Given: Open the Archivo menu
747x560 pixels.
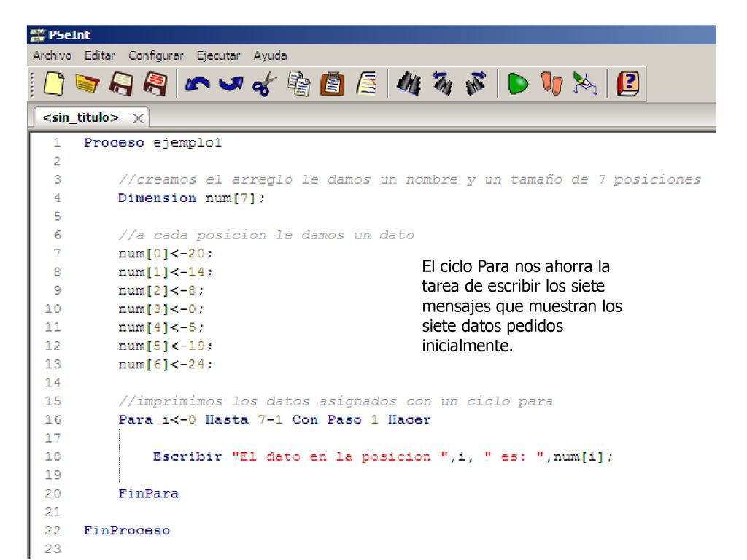Looking at the screenshot, I should (x=53, y=55).
